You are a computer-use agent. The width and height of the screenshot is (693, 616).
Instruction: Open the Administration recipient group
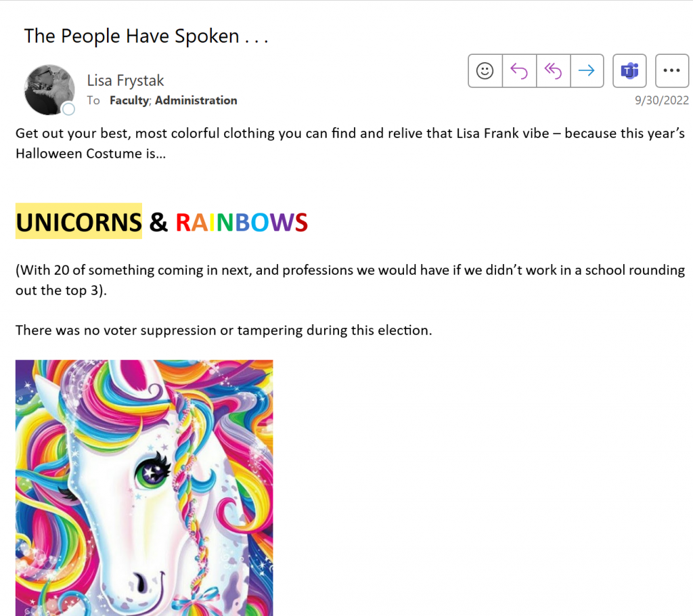click(x=196, y=100)
